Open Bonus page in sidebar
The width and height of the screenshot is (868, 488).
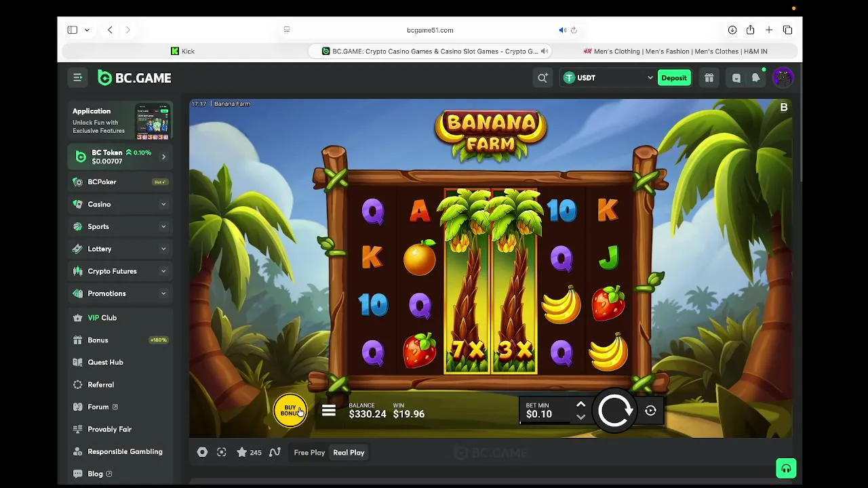pyautogui.click(x=120, y=340)
